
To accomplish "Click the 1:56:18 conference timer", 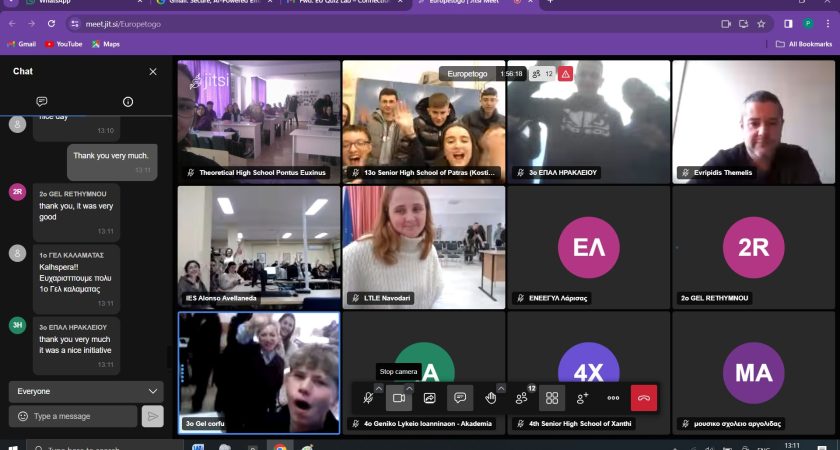I will tap(511, 74).
